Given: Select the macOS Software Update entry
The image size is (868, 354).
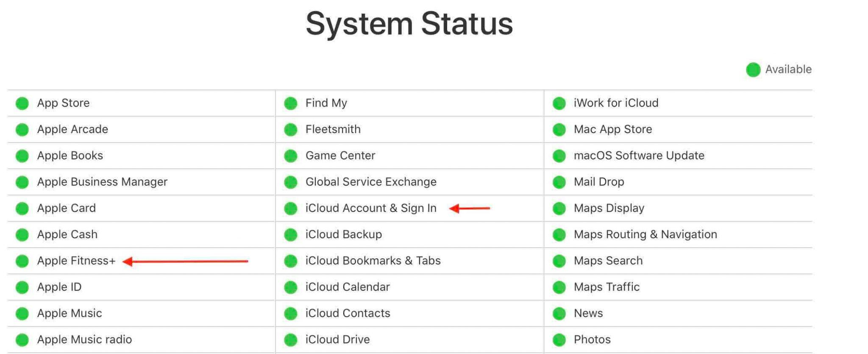Looking at the screenshot, I should [x=639, y=156].
